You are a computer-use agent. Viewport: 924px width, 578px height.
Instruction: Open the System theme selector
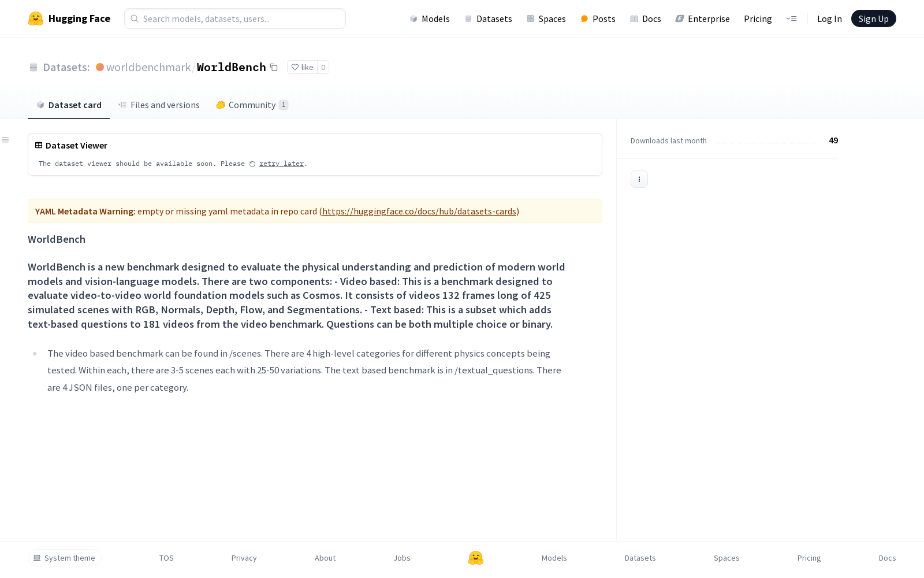click(65, 558)
